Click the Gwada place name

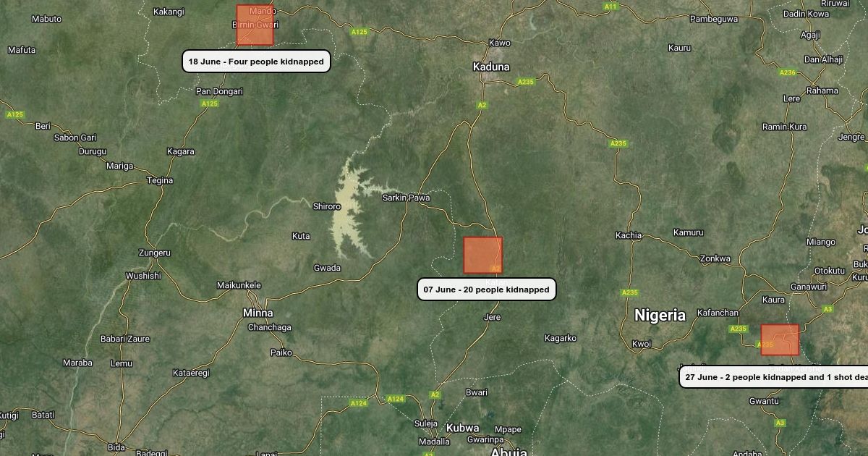tap(327, 268)
